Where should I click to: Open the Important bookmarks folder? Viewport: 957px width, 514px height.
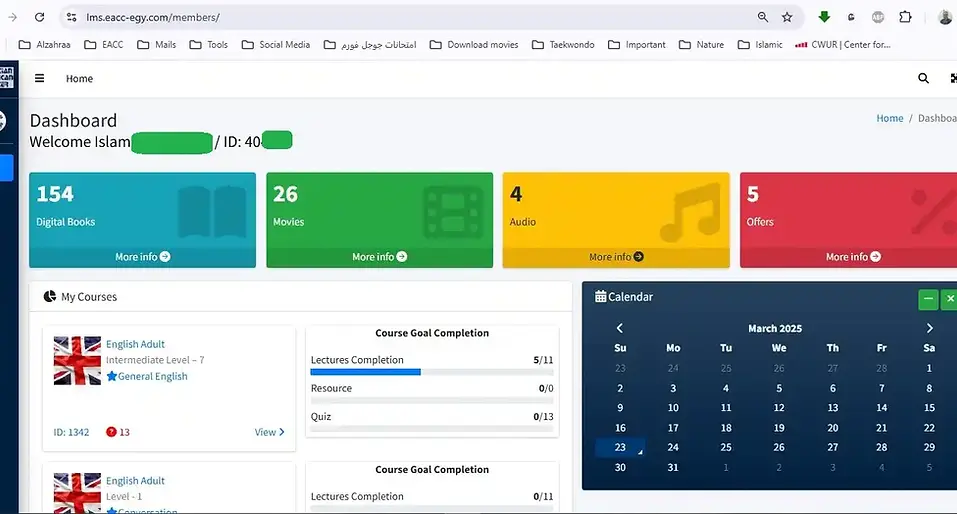pyautogui.click(x=637, y=45)
